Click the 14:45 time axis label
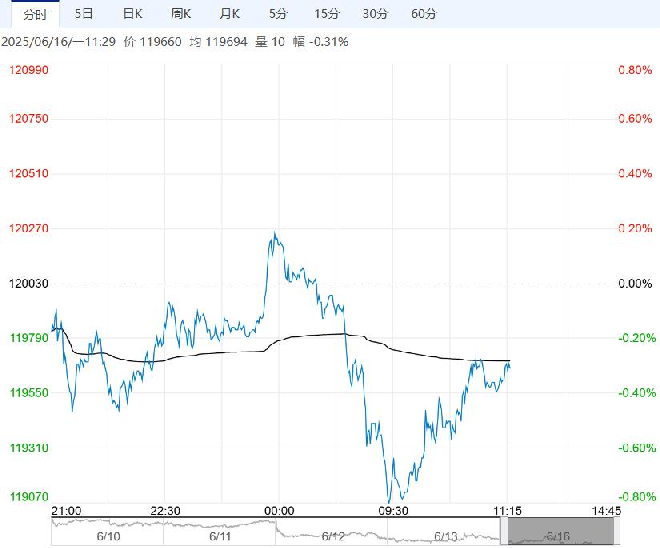This screenshot has width=660, height=548. 606,511
